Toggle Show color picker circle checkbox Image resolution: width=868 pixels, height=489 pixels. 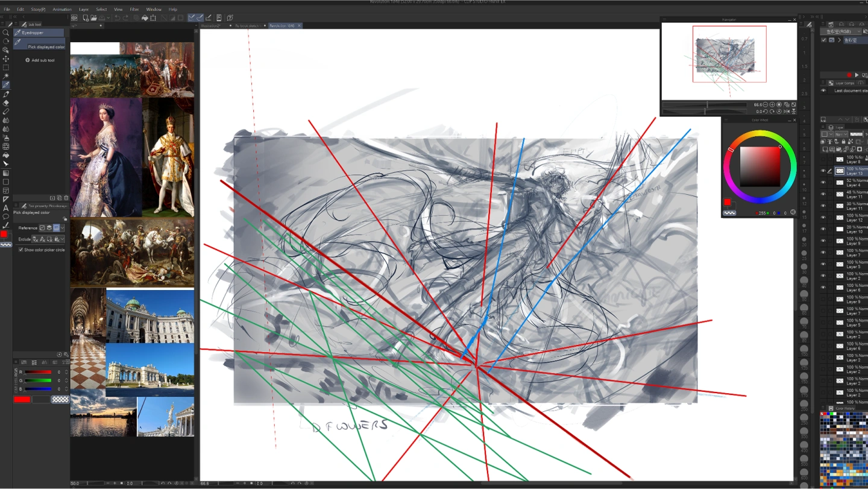[x=21, y=250]
